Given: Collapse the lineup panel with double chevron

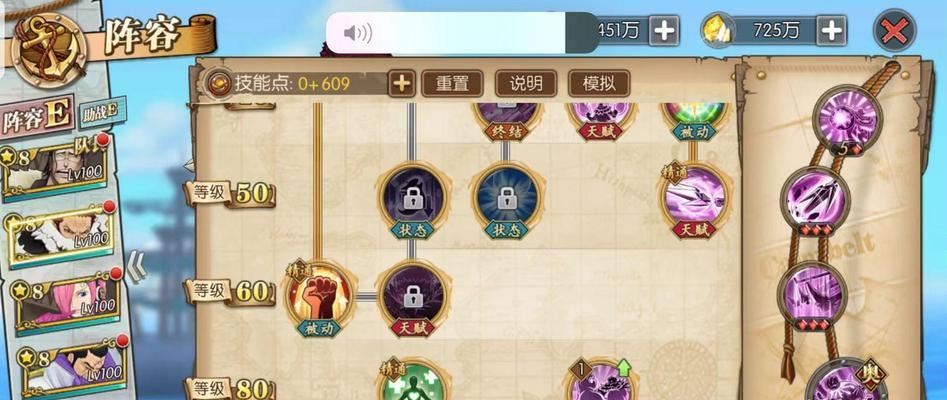Looking at the screenshot, I should (x=136, y=266).
